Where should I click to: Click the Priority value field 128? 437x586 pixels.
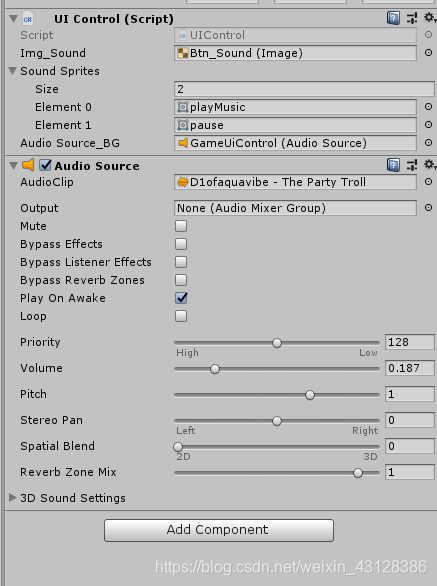pyautogui.click(x=410, y=342)
